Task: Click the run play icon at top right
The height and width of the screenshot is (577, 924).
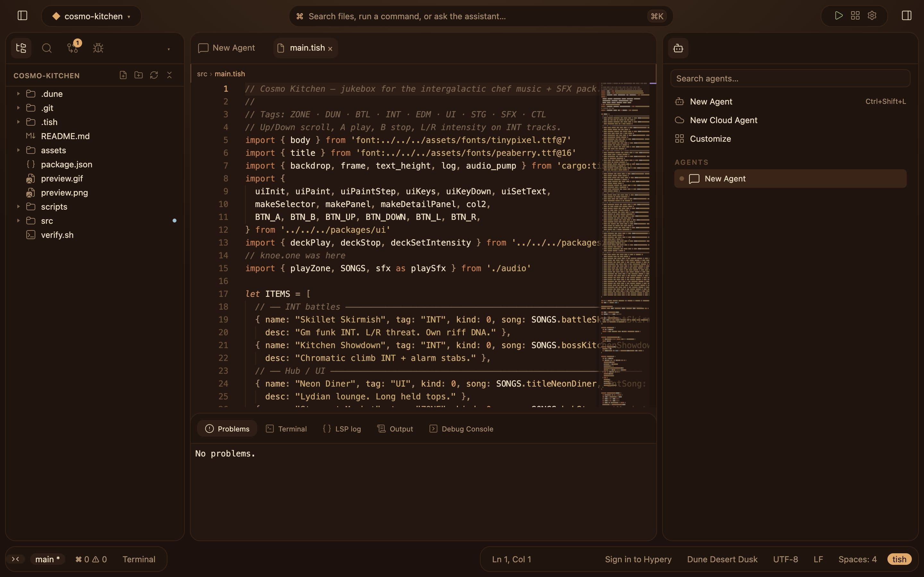Action: point(838,16)
